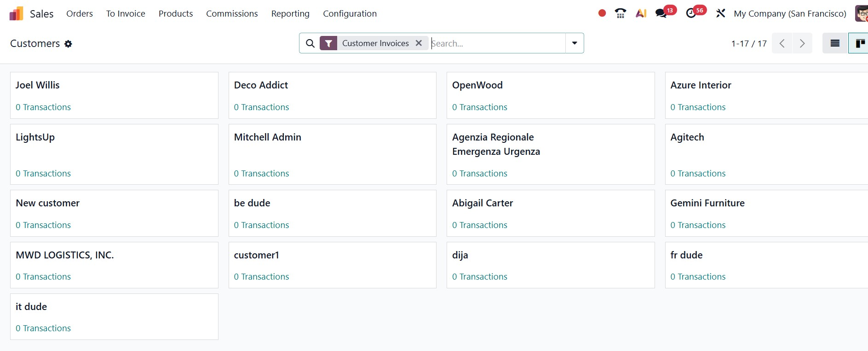Open Deco Addict's 0 Transactions link
The height and width of the screenshot is (351, 868).
pos(261,107)
